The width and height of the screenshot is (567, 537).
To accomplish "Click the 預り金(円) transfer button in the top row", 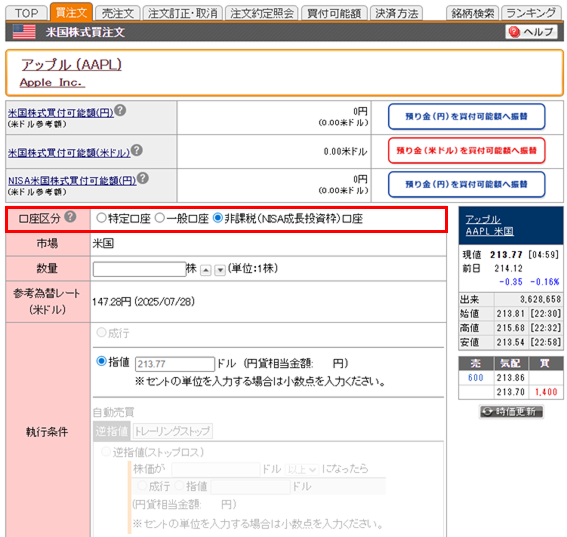I will click(x=466, y=116).
